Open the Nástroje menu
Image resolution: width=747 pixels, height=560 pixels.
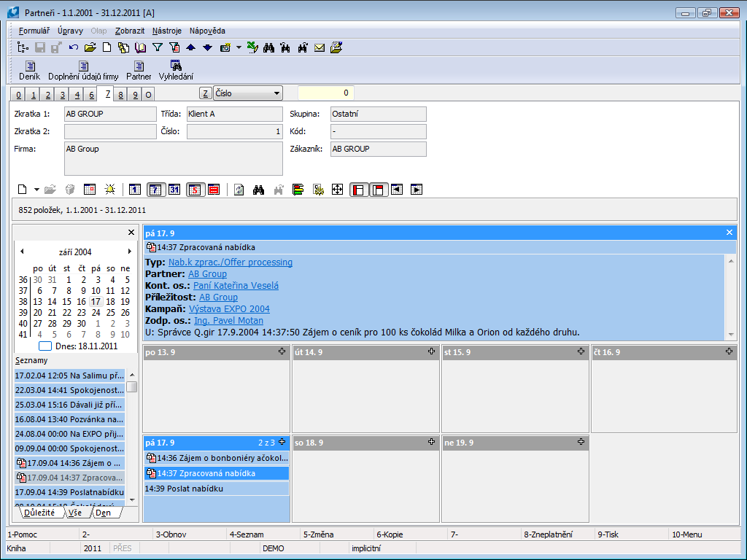(166, 31)
